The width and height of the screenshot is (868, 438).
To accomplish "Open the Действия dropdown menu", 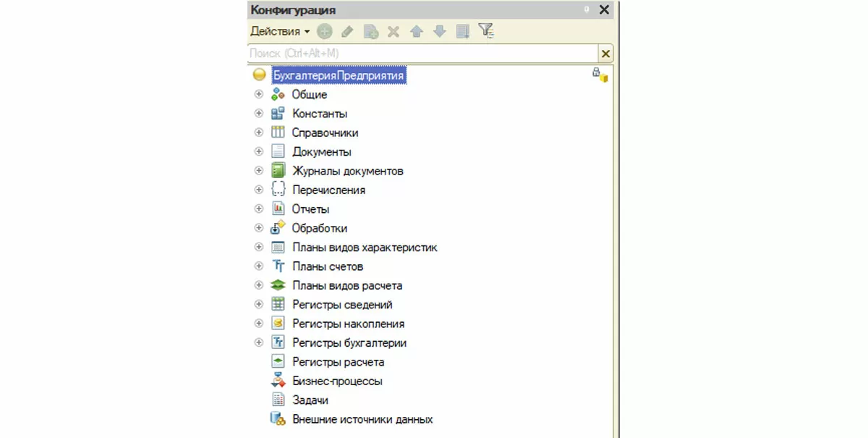I will coord(280,32).
